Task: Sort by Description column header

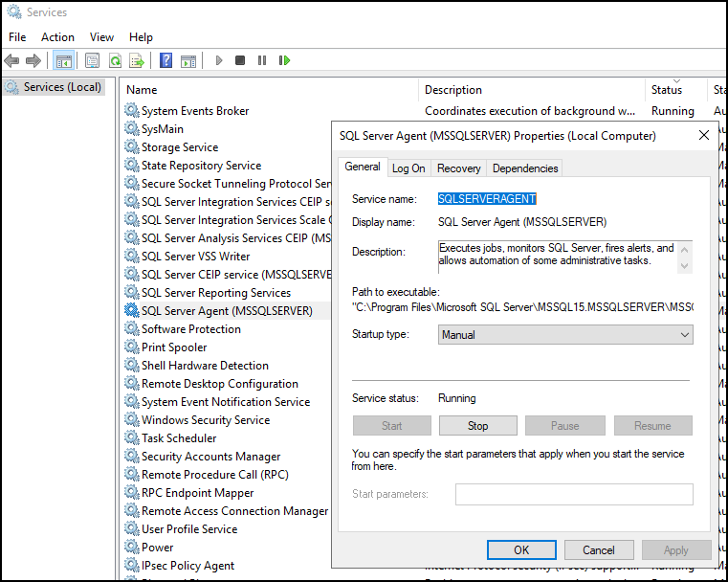Action: pyautogui.click(x=532, y=90)
